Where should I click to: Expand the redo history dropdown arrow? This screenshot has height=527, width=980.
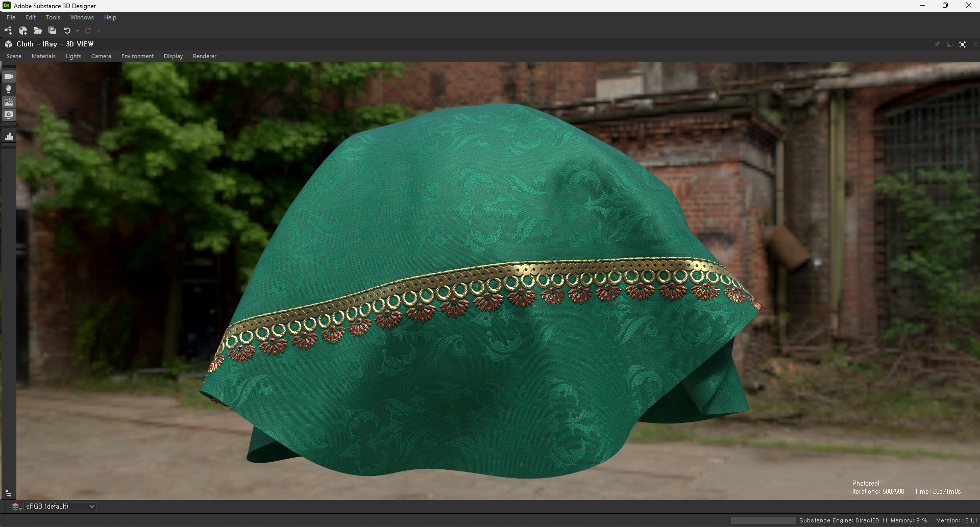click(x=99, y=31)
